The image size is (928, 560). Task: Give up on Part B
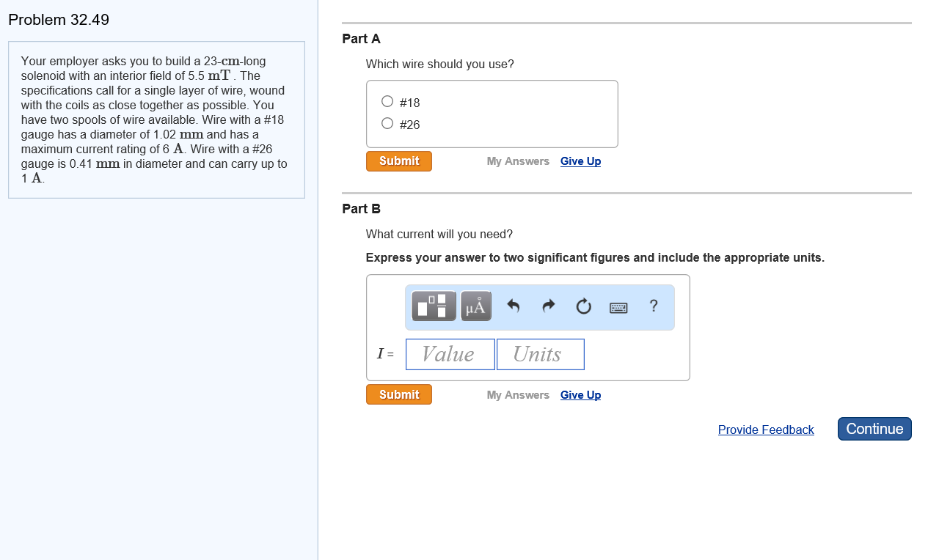click(x=580, y=394)
